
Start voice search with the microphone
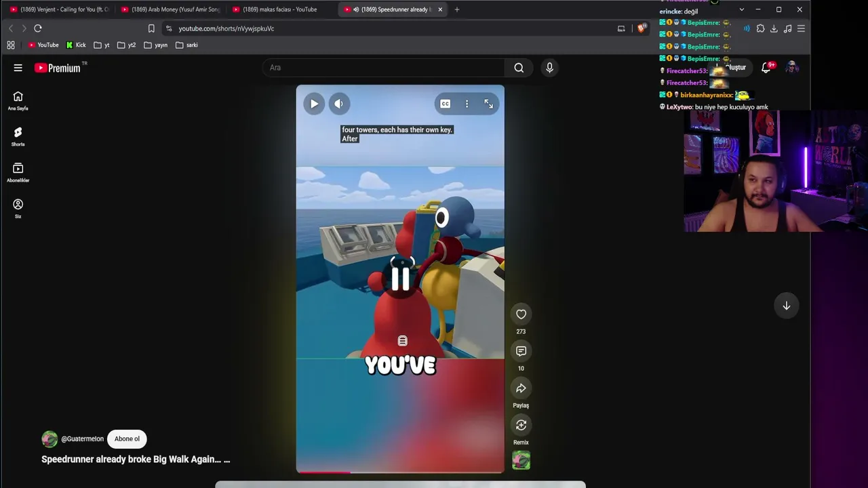coord(549,68)
